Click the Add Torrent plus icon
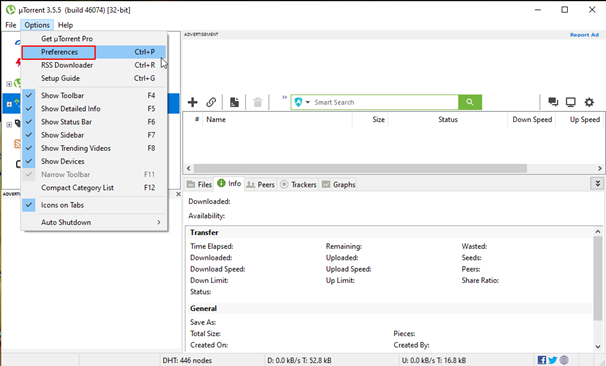This screenshot has height=366, width=606. [192, 102]
